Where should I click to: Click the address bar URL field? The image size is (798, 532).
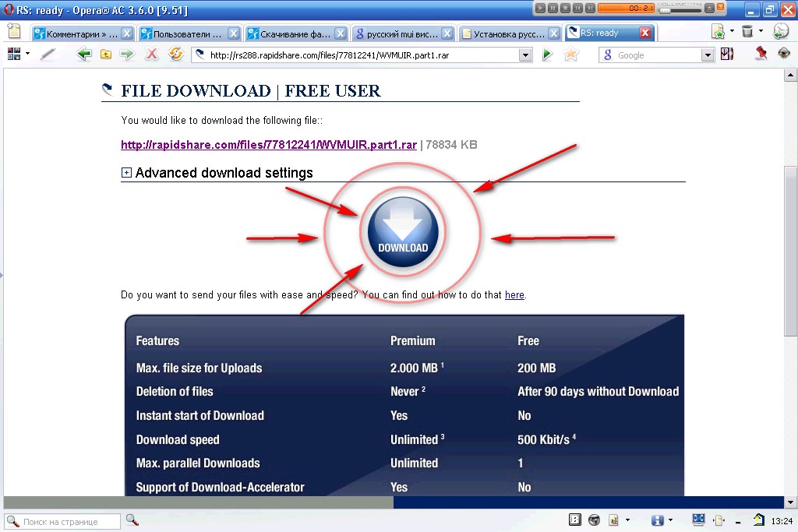click(356, 55)
